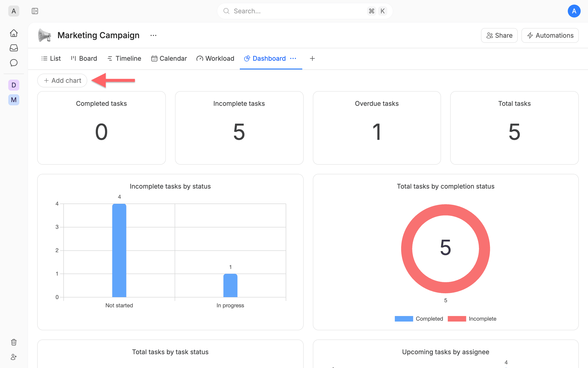Open the workspace 'A' avatar at top left
This screenshot has height=368, width=588.
tap(14, 11)
